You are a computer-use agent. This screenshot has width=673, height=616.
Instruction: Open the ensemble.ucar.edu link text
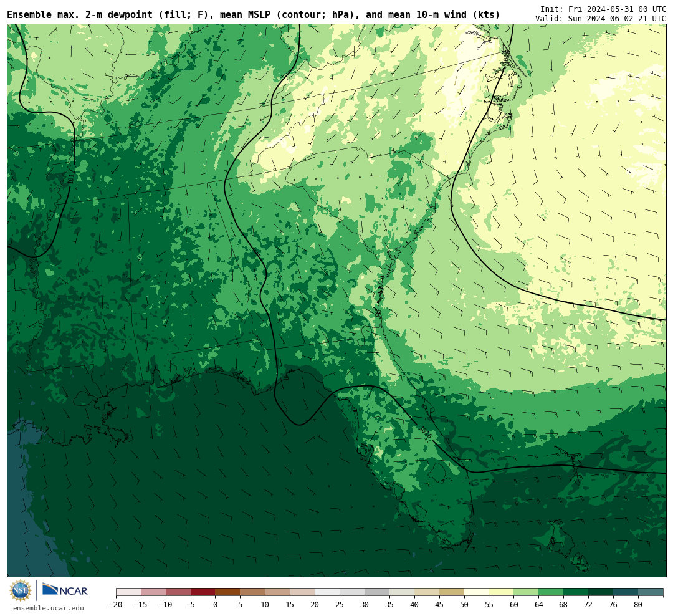[x=49, y=608]
